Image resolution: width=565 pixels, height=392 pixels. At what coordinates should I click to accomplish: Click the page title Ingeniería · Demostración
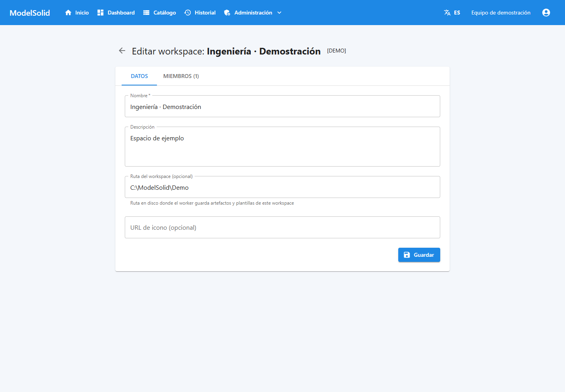[264, 51]
